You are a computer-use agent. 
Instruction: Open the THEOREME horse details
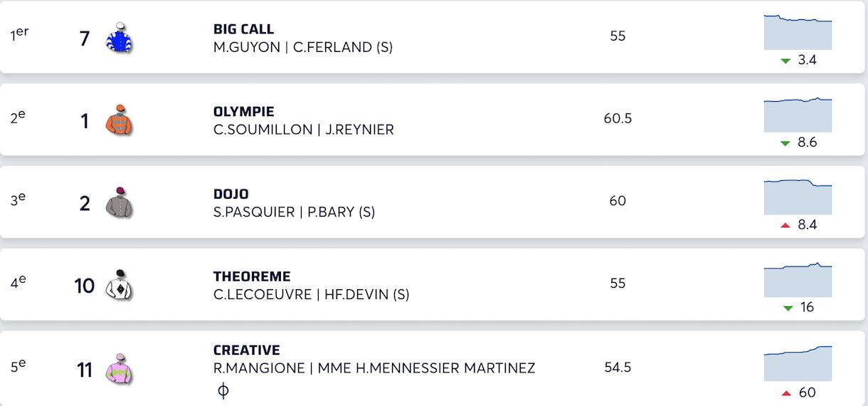pos(251,276)
